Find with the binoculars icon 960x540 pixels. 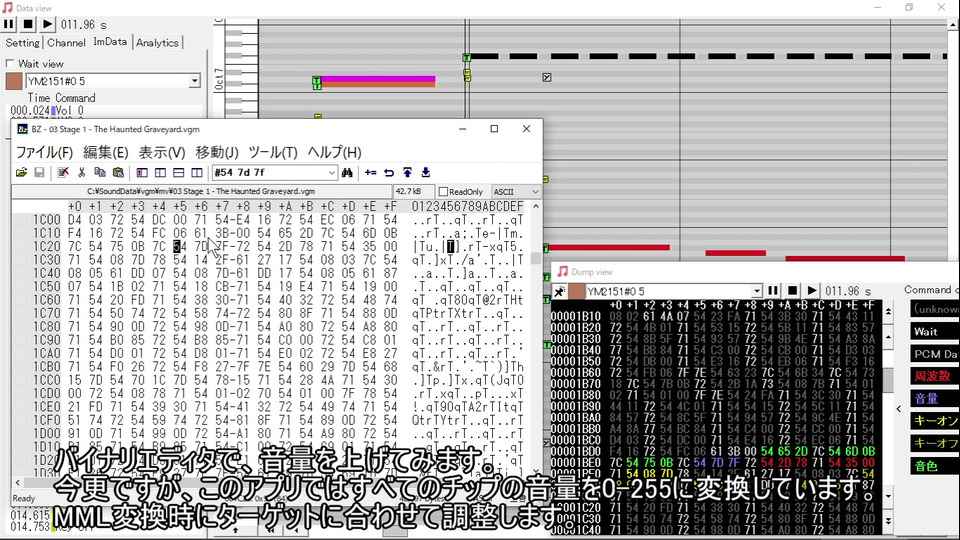point(347,173)
